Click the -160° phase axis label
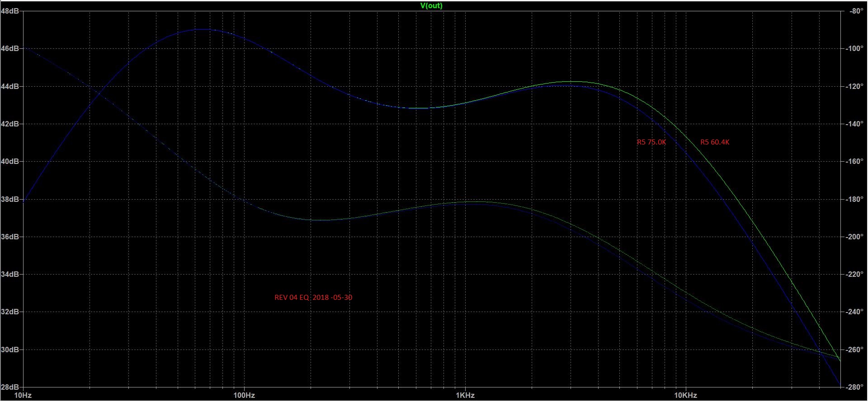 tap(855, 161)
